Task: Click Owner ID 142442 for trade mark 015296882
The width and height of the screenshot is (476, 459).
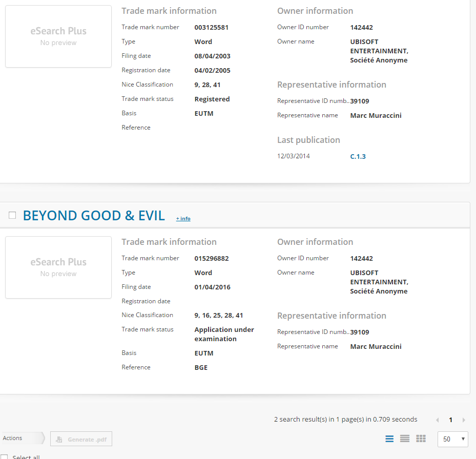Action: pyautogui.click(x=362, y=258)
